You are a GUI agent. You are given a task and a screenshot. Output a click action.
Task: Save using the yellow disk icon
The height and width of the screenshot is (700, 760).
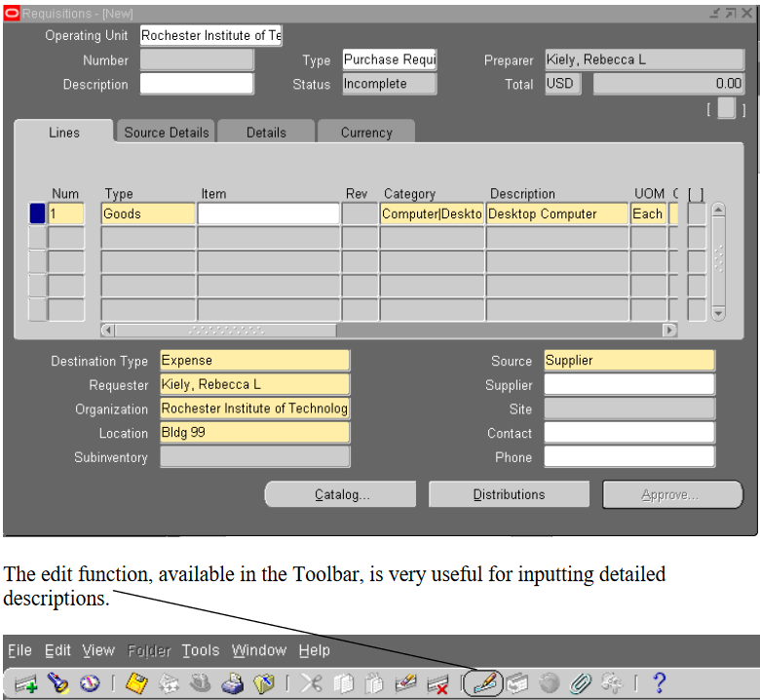point(136,683)
